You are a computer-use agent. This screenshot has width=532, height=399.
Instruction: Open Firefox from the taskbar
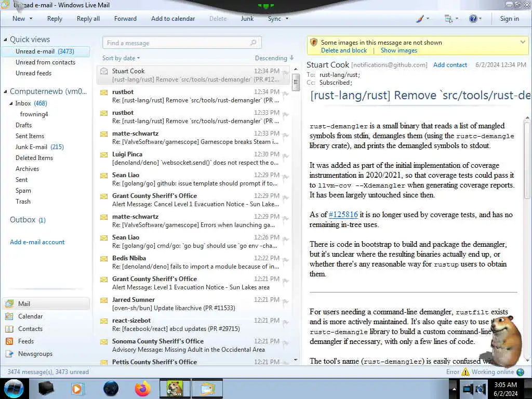(143, 389)
